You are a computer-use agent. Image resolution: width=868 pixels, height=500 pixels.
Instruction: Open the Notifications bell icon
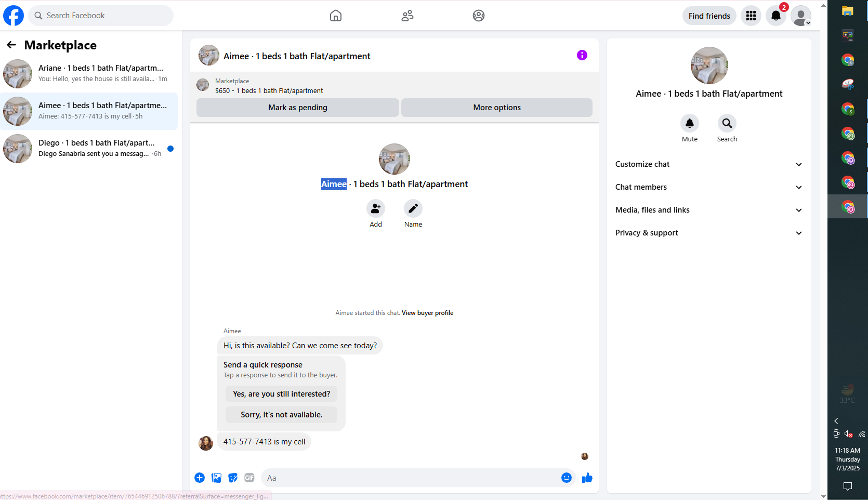point(775,16)
